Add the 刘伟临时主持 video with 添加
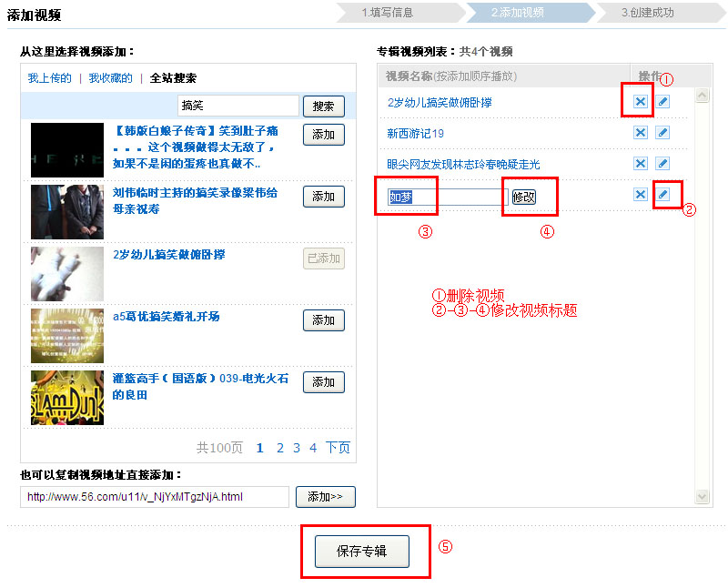 (324, 197)
